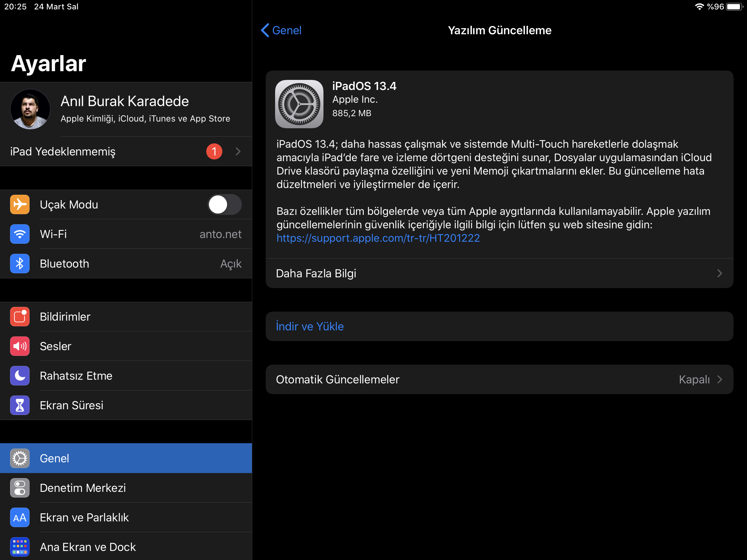The image size is (747, 560).
Task: Tap the 885,2 MB update size text
Action: (352, 113)
